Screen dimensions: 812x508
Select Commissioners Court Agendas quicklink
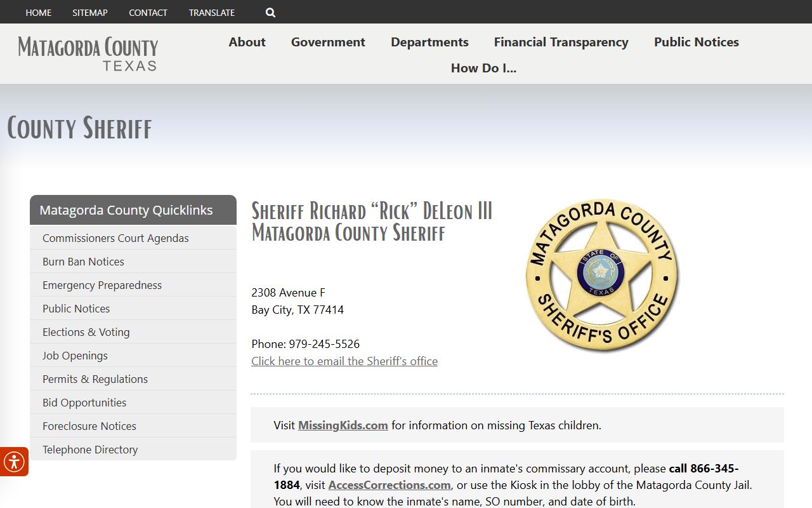[133, 238]
